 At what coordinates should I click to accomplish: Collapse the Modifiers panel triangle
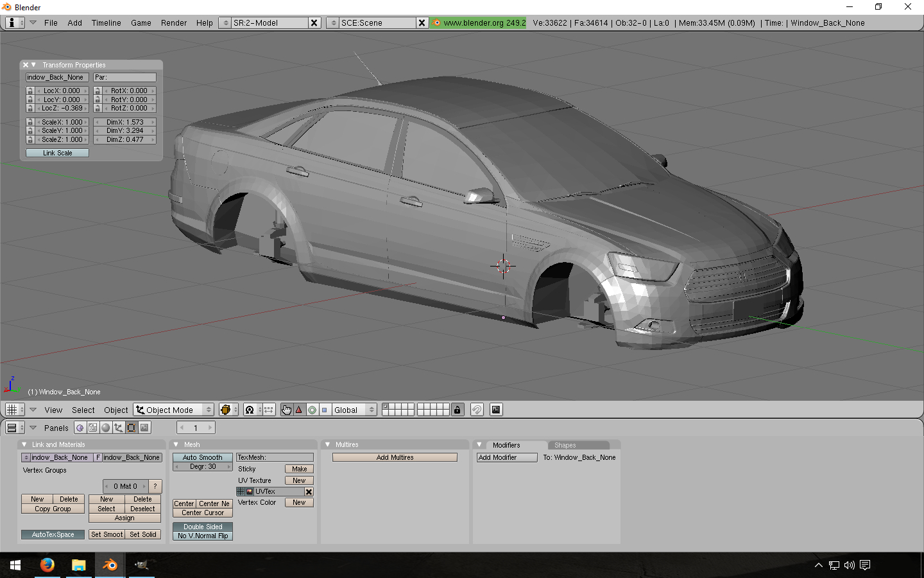(479, 444)
